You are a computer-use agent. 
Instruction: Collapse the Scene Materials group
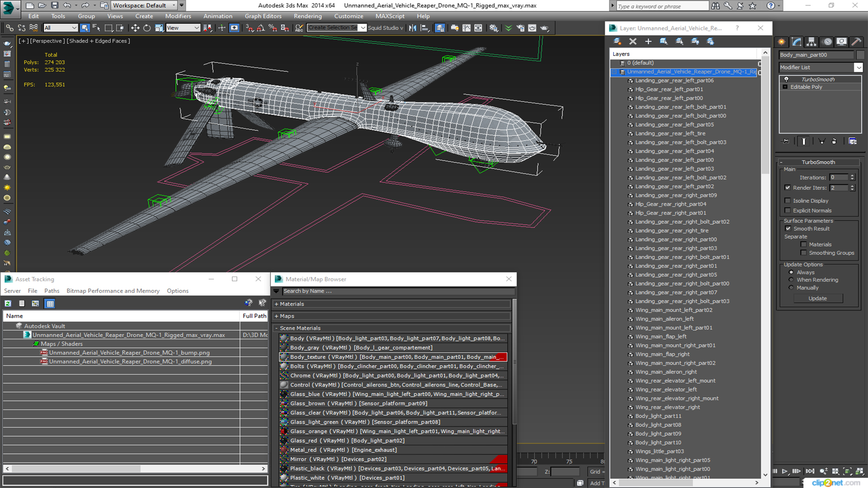(x=277, y=328)
